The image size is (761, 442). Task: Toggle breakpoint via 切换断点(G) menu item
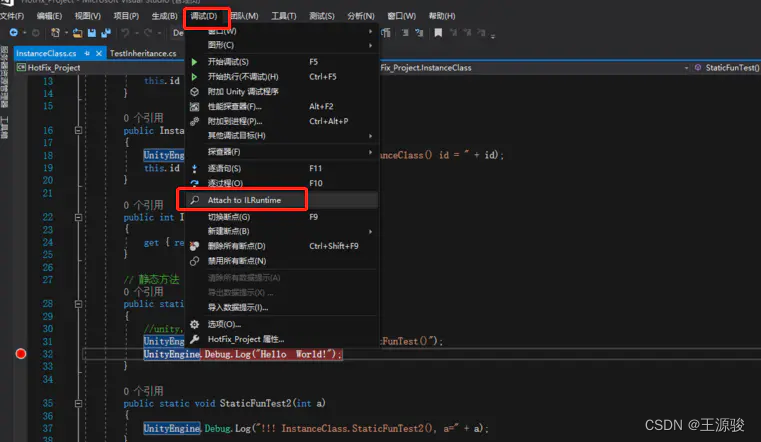[x=228, y=216]
